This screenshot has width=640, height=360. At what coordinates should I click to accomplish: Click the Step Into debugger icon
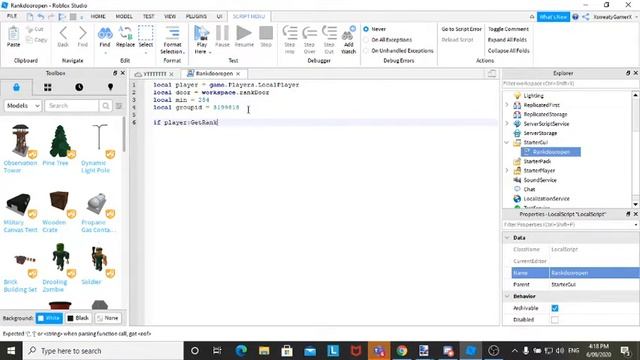point(290,33)
